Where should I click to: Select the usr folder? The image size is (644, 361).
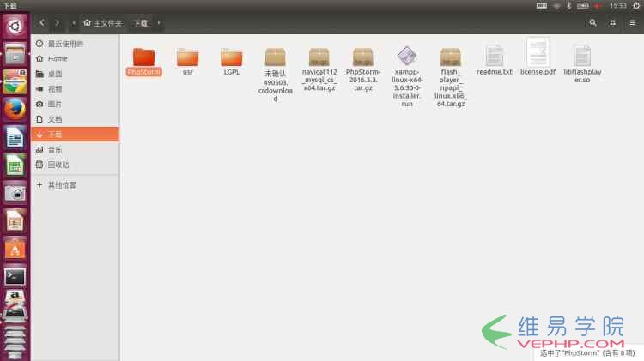188,61
